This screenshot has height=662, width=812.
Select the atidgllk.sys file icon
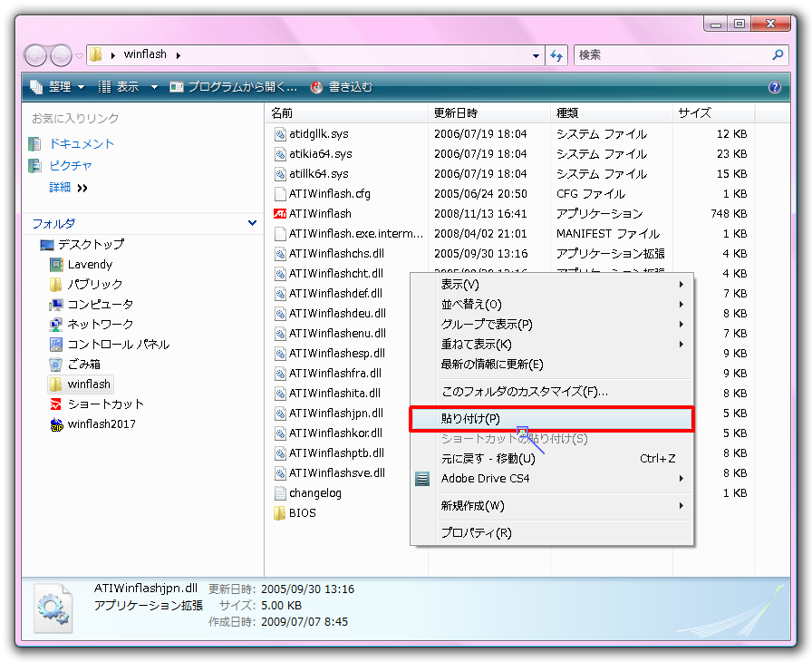point(280,134)
